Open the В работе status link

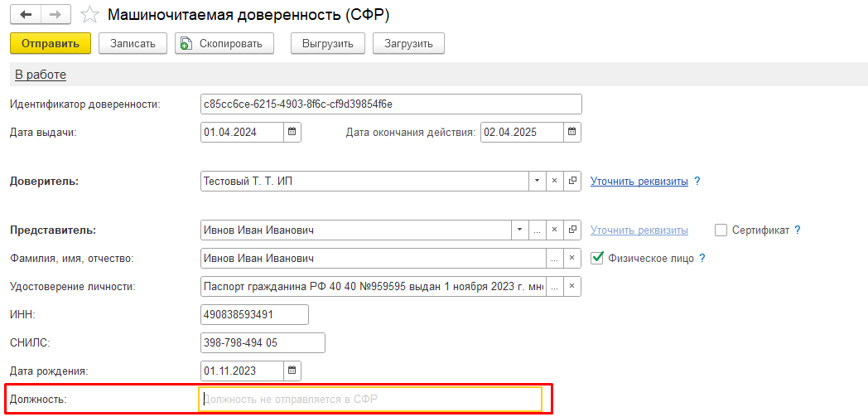tap(41, 75)
